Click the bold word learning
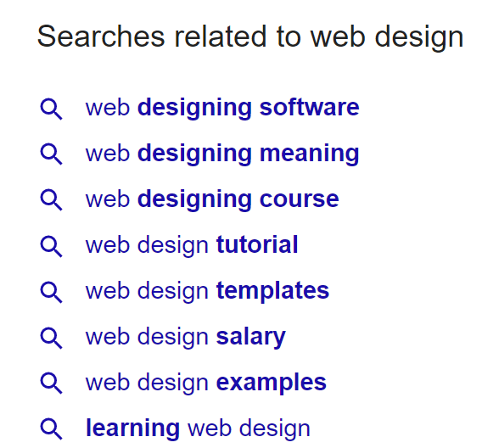 click(132, 428)
